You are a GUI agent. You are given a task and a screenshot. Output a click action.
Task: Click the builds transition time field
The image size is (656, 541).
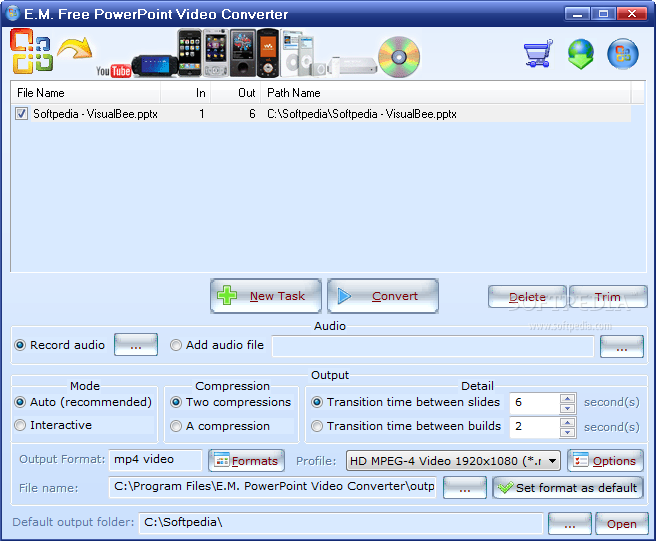pyautogui.click(x=535, y=427)
